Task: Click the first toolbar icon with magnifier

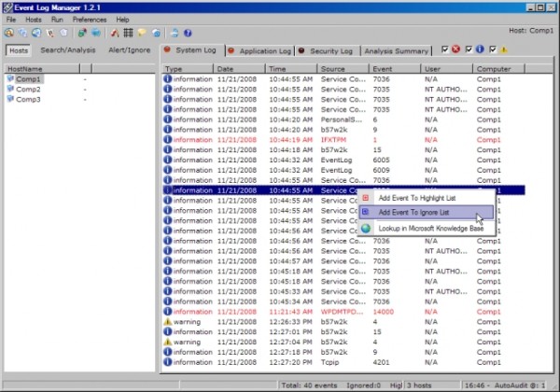Action: coord(8,33)
